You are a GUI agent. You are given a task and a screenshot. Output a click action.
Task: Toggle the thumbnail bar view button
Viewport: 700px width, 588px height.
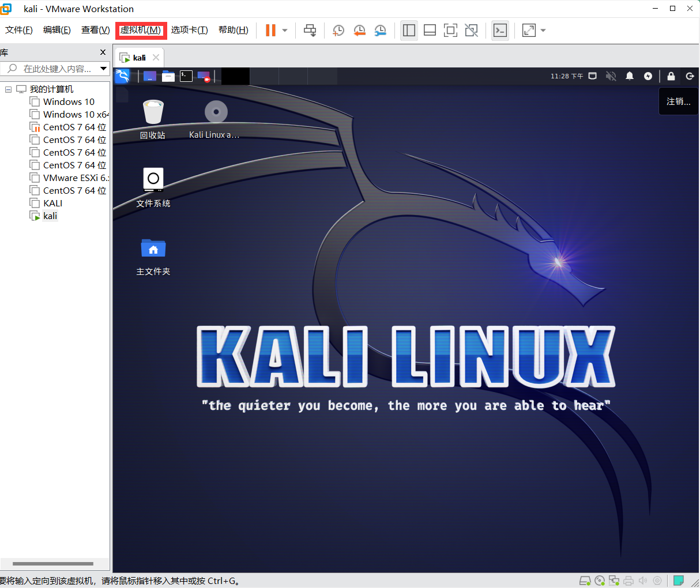click(430, 31)
